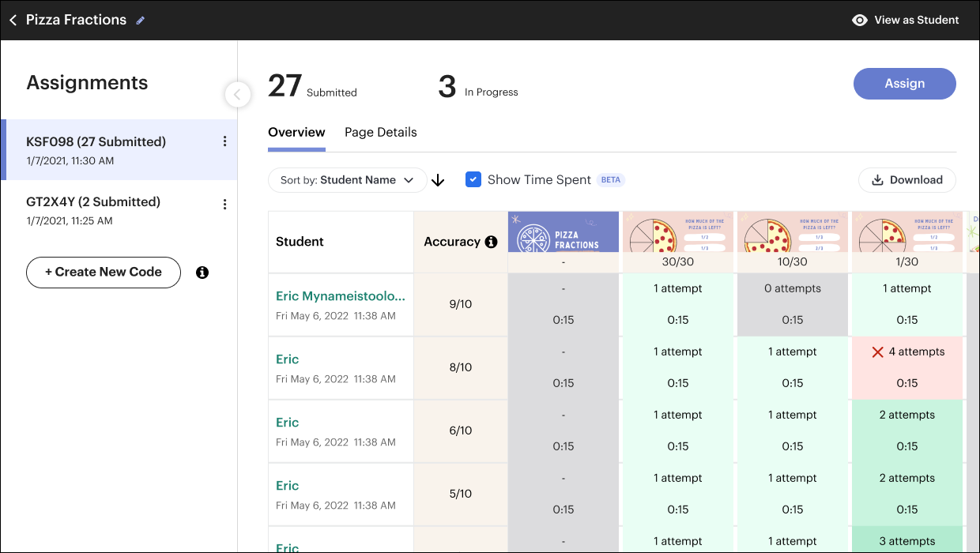Open student Eric with 8/10 accuracy
The image size is (980, 553).
(288, 359)
